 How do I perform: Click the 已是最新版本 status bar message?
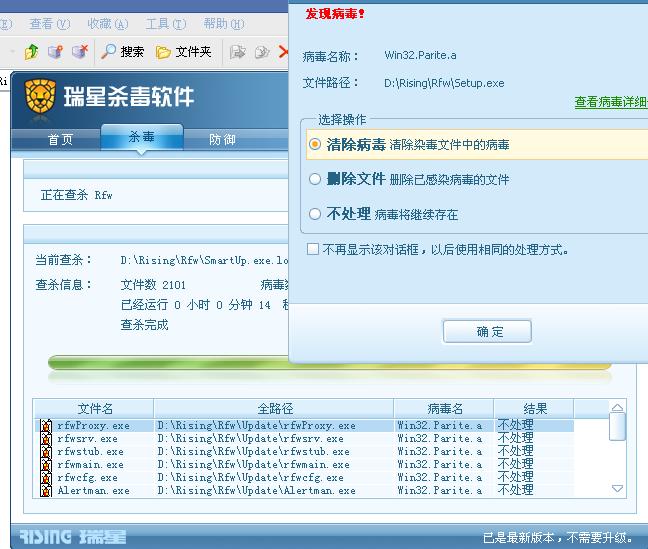click(557, 537)
